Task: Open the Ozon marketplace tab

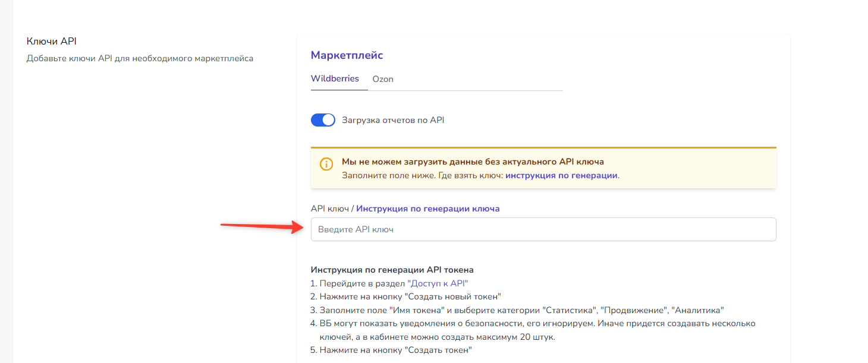Action: click(383, 79)
